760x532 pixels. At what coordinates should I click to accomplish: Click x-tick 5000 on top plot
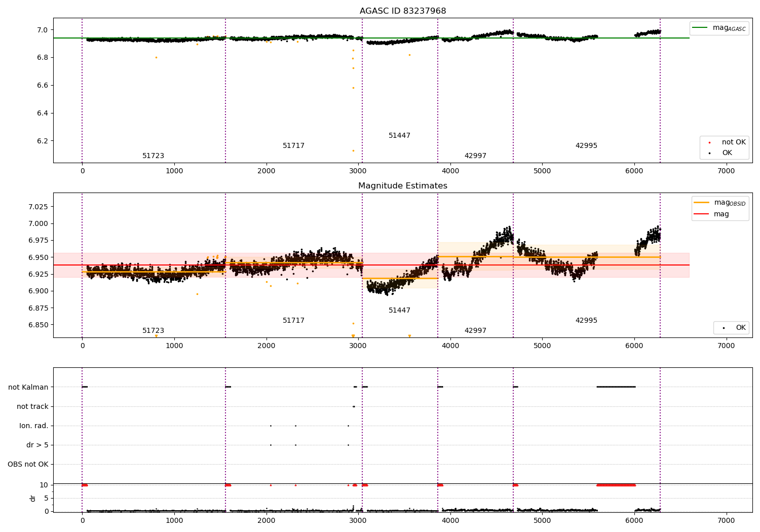tap(542, 171)
